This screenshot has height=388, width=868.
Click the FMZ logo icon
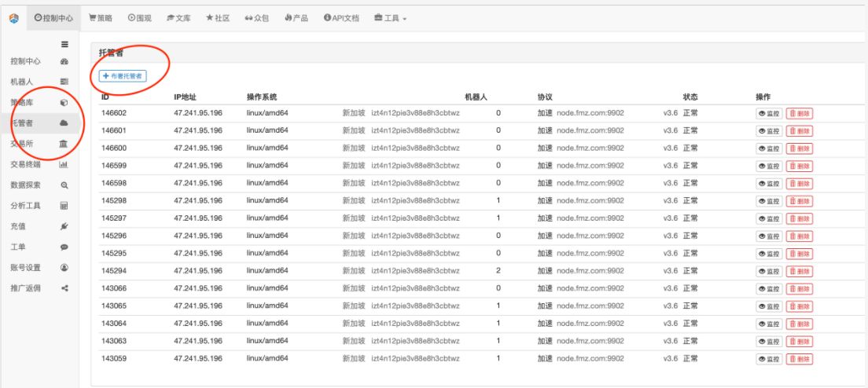tap(14, 18)
